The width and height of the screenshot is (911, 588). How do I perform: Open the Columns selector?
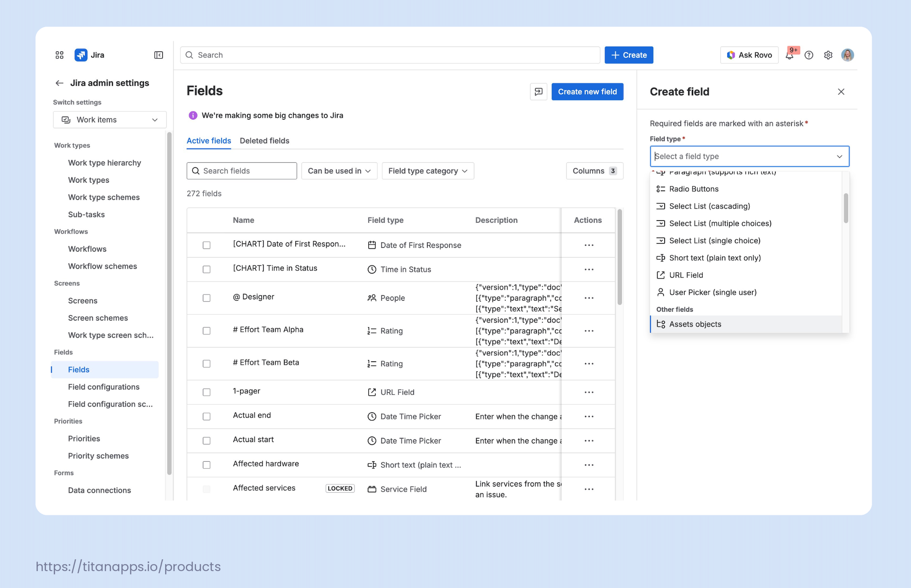coord(595,171)
